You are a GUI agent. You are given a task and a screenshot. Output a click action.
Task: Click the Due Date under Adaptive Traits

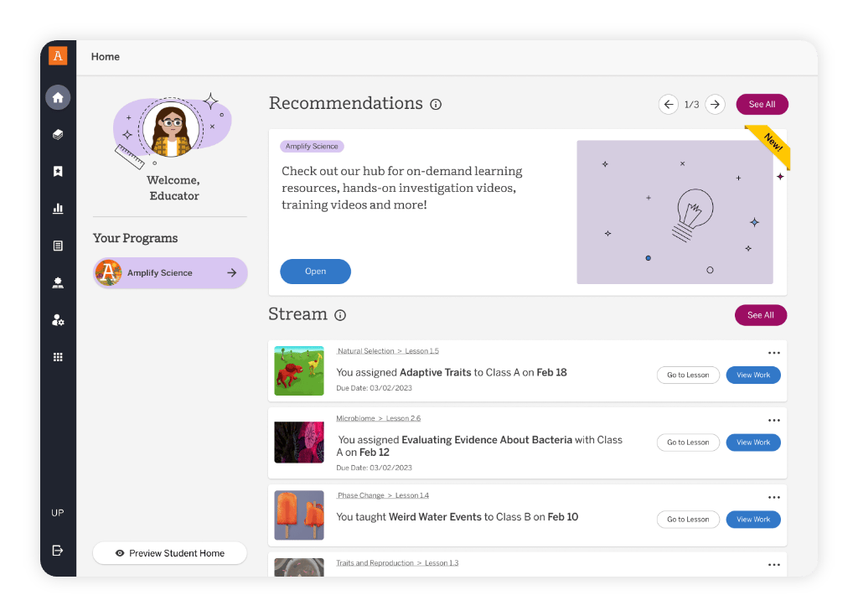(375, 388)
